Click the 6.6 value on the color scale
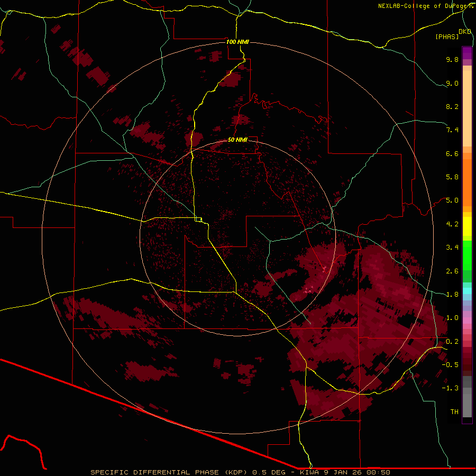476x476 pixels. 452,153
